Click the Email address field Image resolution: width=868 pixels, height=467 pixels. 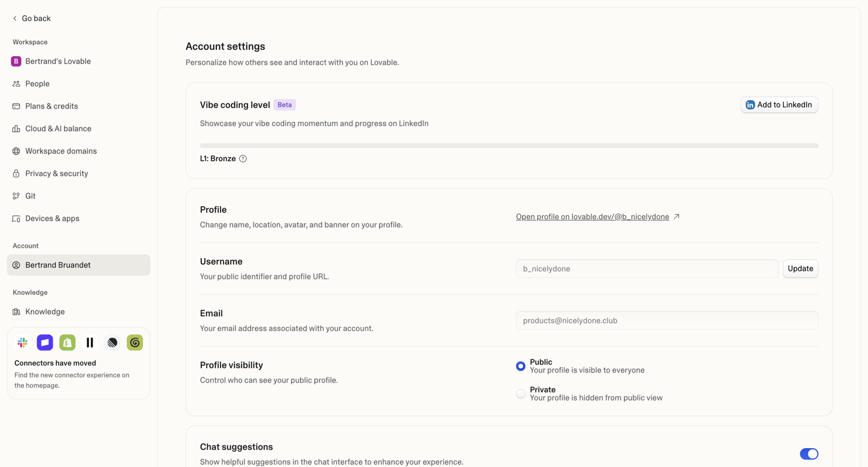click(667, 321)
